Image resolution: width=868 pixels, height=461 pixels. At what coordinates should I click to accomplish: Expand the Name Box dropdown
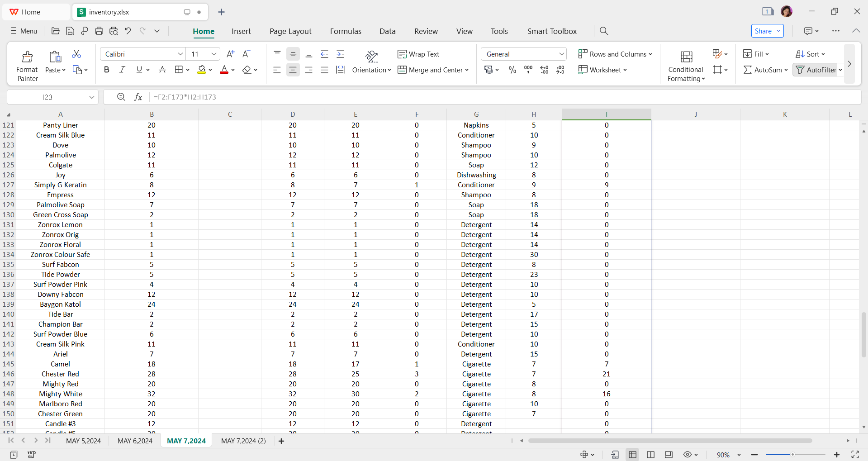[x=92, y=97]
